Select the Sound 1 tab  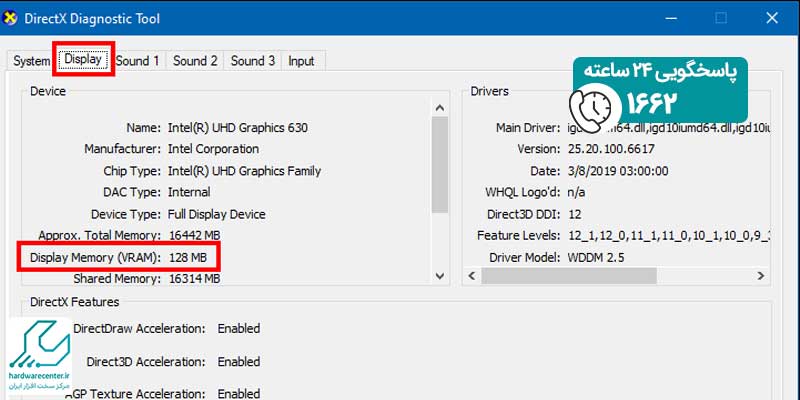pyautogui.click(x=138, y=61)
